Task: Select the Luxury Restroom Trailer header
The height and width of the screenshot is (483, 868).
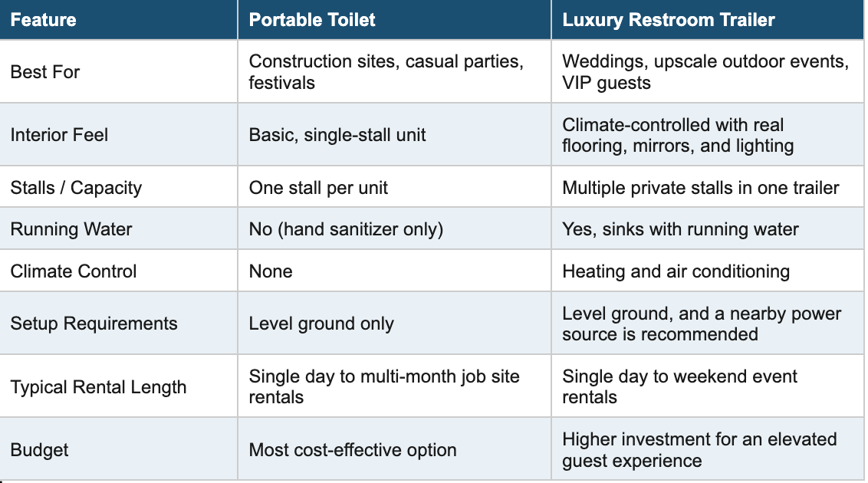Action: point(708,19)
